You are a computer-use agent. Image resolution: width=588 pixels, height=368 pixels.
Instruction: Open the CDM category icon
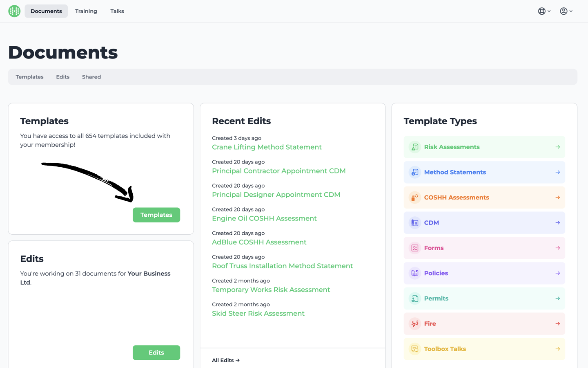(x=414, y=222)
